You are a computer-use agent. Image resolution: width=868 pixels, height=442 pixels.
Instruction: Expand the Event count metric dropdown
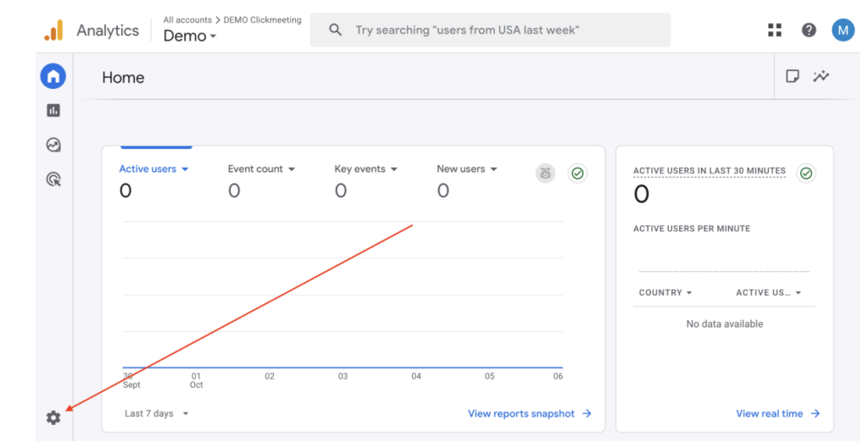(261, 169)
